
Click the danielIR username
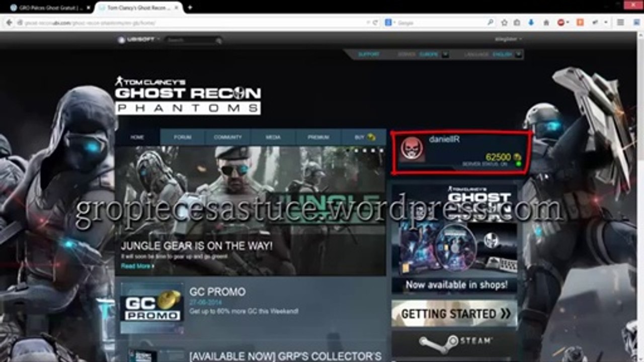coord(444,139)
